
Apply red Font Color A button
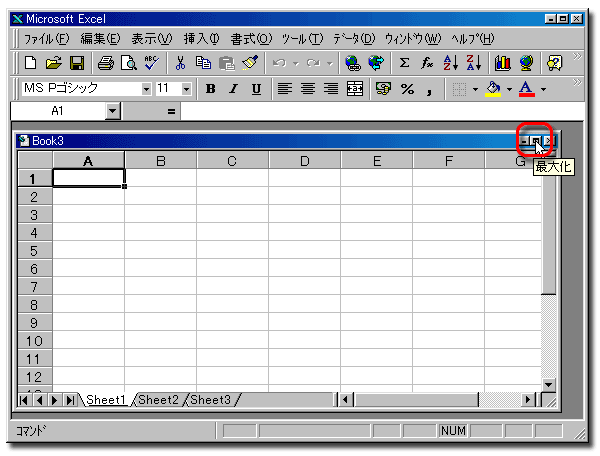[x=527, y=89]
